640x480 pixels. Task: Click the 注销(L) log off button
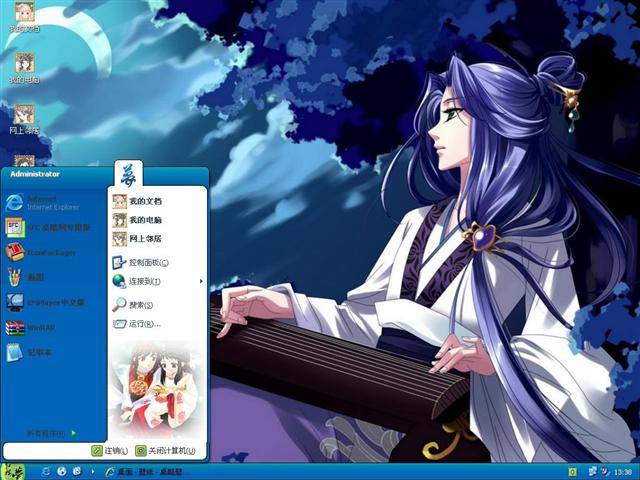(x=109, y=451)
